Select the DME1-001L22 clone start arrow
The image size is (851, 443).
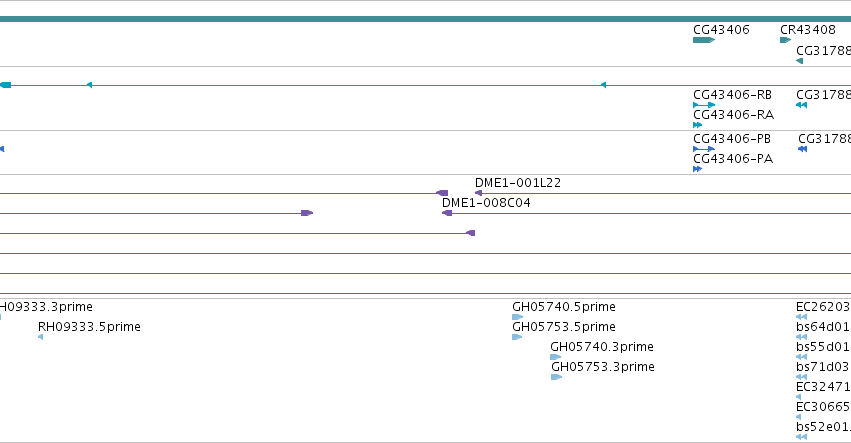[479, 193]
